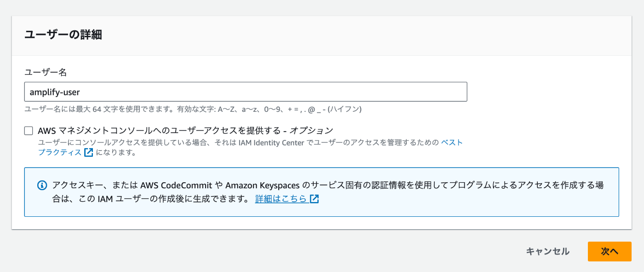The height and width of the screenshot is (272, 644).
Task: Click Amazon Keyspaces text in the notice
Action: point(263,185)
